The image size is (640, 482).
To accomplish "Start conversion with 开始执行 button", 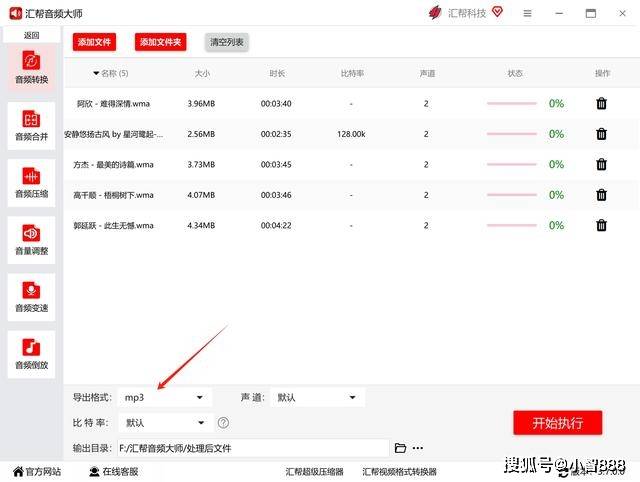I will coord(558,423).
